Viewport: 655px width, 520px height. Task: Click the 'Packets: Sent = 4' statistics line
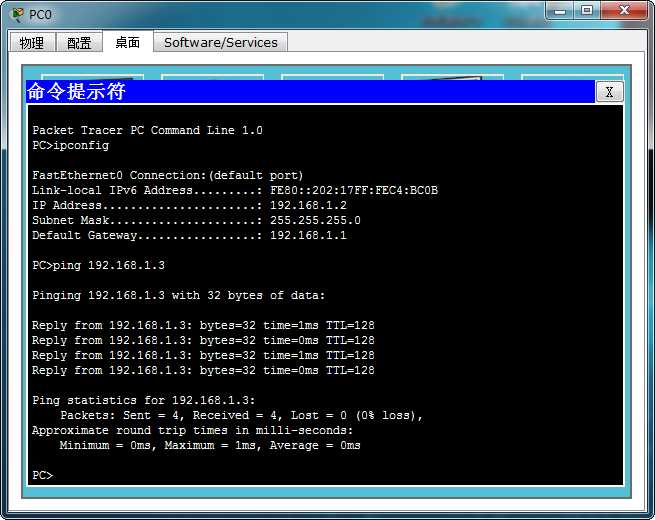[241, 416]
